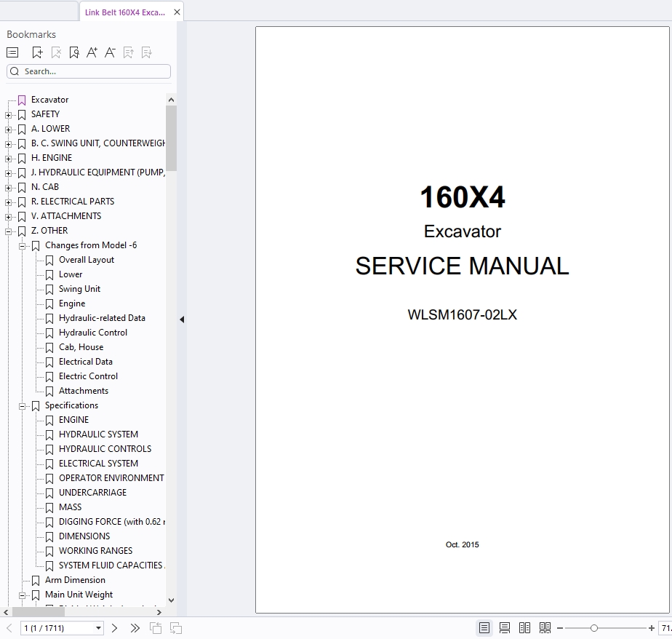The width and height of the screenshot is (672, 639).
Task: Open the OPERATOR ENVIRONMENT bookmark
Action: [111, 478]
